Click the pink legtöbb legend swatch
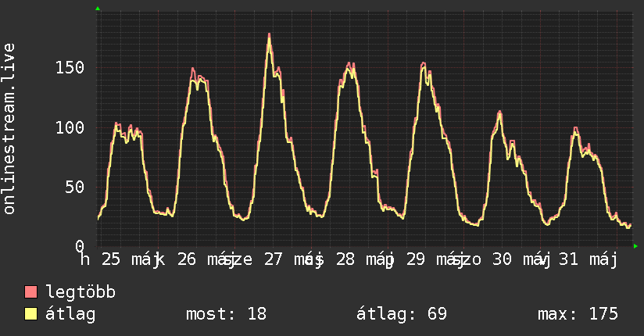 click(x=30, y=291)
